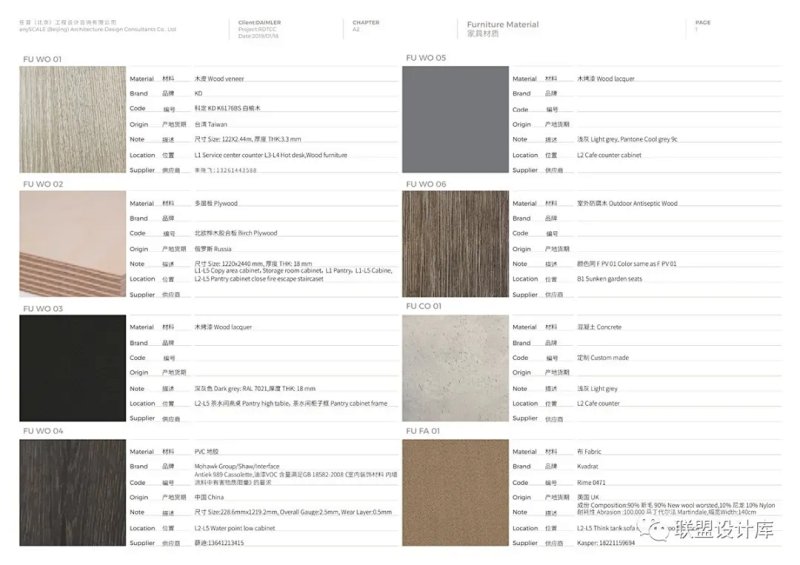The height and width of the screenshot is (565, 800).
Task: Click the FU FA 01 fabric swatch
Action: pyautogui.click(x=455, y=493)
